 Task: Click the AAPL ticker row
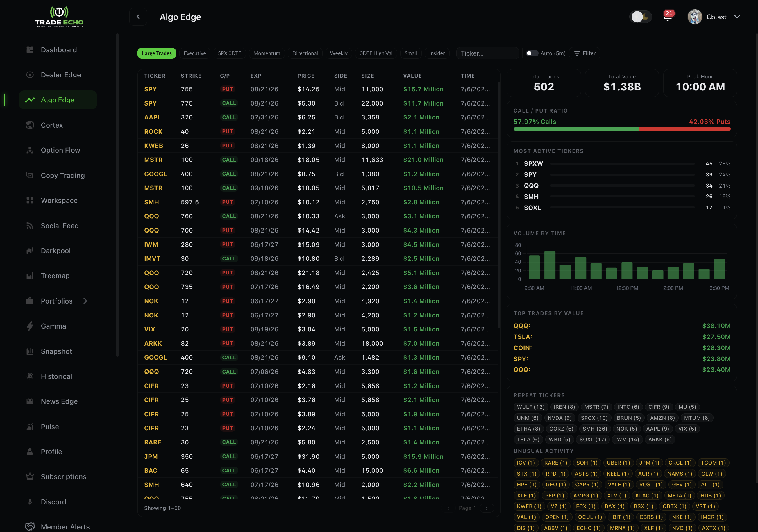[x=318, y=117]
